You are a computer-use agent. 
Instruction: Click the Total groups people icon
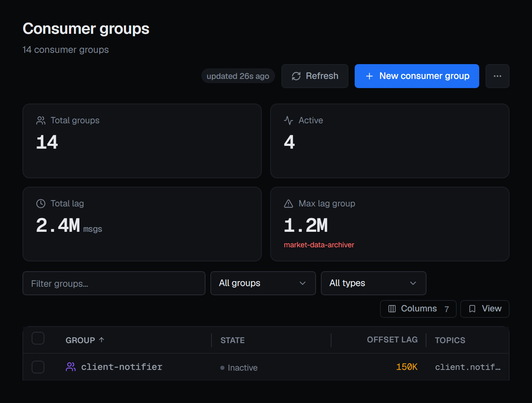pos(41,120)
